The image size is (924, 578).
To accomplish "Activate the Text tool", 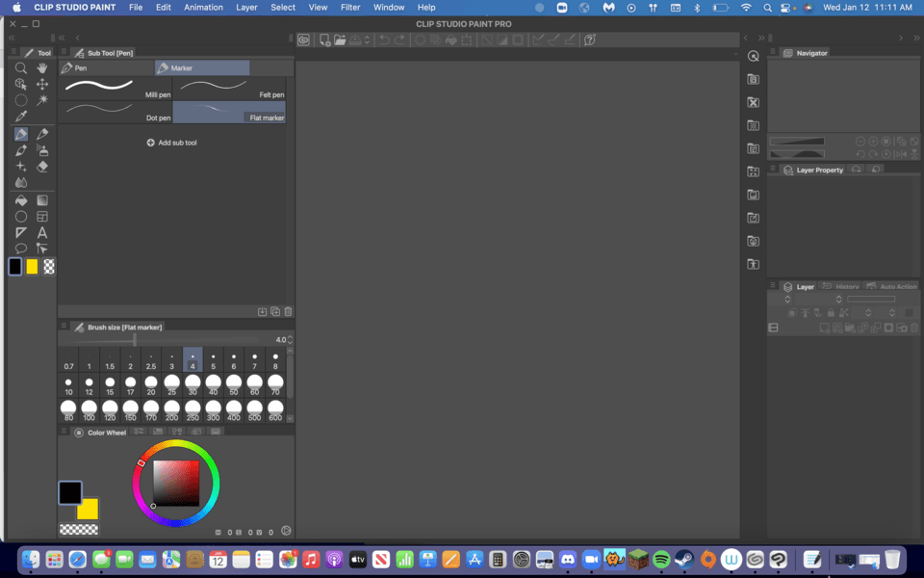I will click(x=41, y=232).
